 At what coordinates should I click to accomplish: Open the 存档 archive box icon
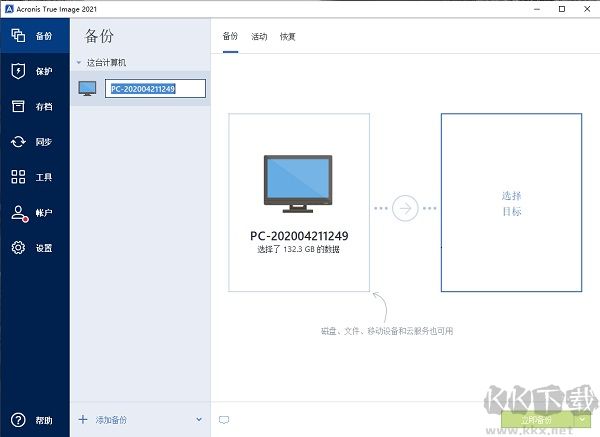pyautogui.click(x=18, y=106)
